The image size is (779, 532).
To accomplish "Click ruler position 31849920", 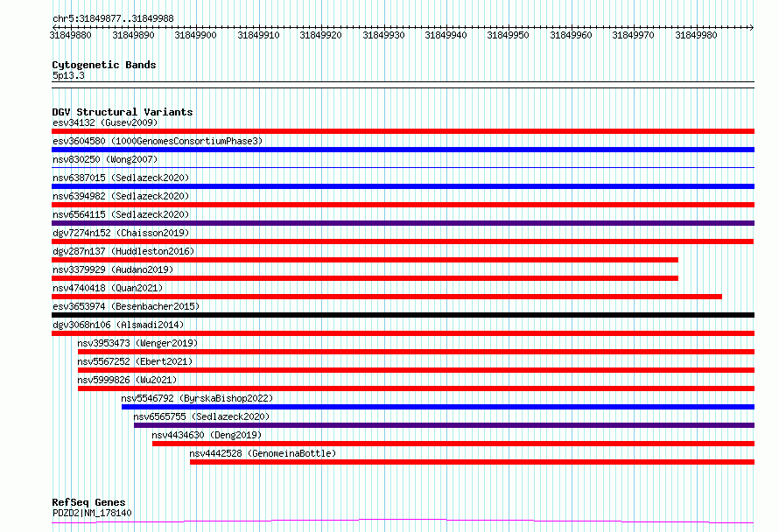I will pos(321,35).
